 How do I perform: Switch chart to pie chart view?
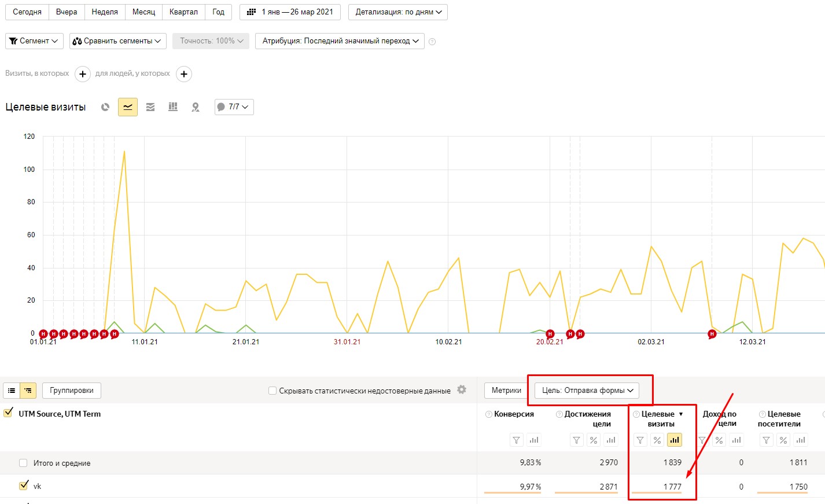pyautogui.click(x=105, y=107)
